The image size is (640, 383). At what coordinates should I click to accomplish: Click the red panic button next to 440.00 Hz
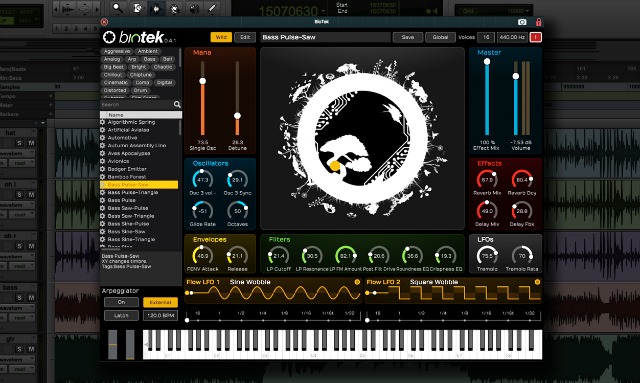point(536,37)
